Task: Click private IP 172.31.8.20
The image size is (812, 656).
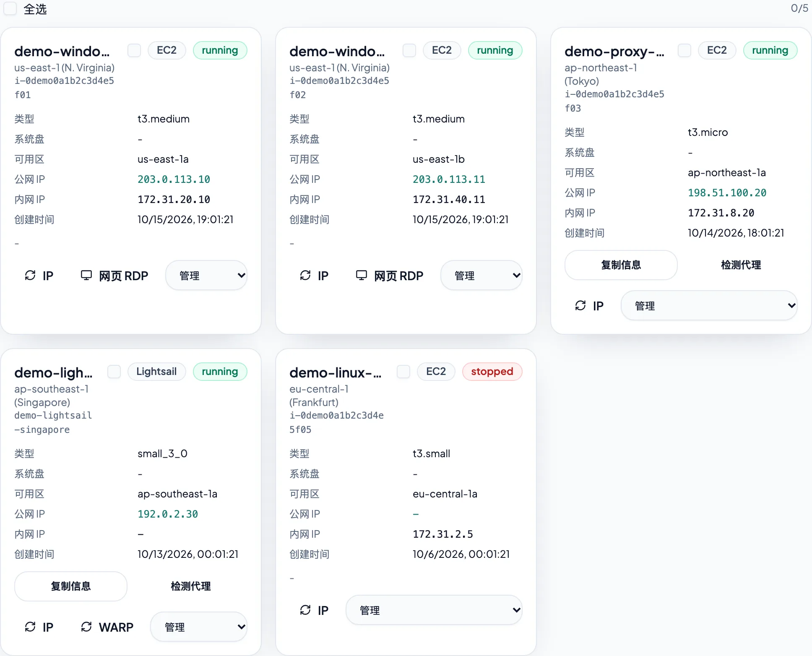Action: 721,213
